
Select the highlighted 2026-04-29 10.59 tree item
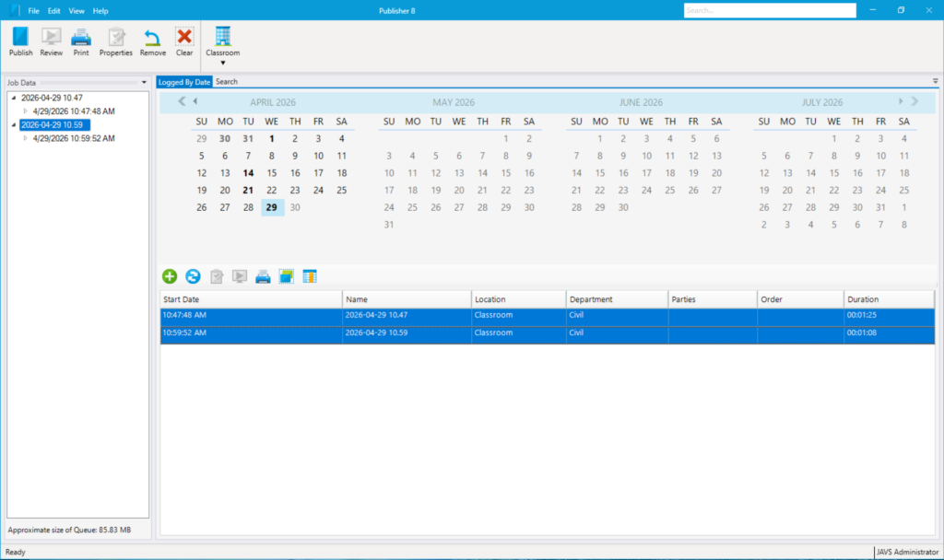coord(54,124)
